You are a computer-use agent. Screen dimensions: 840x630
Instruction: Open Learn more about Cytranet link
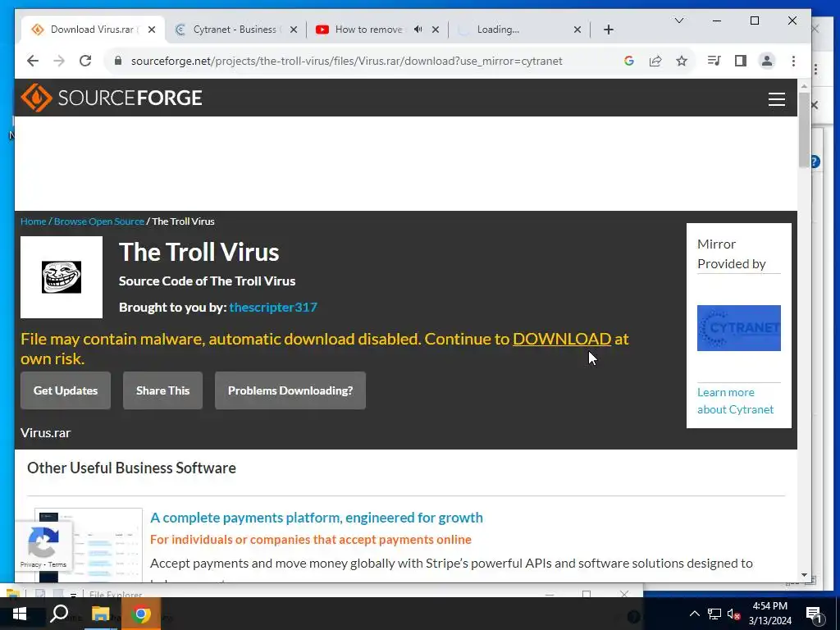[736, 400]
